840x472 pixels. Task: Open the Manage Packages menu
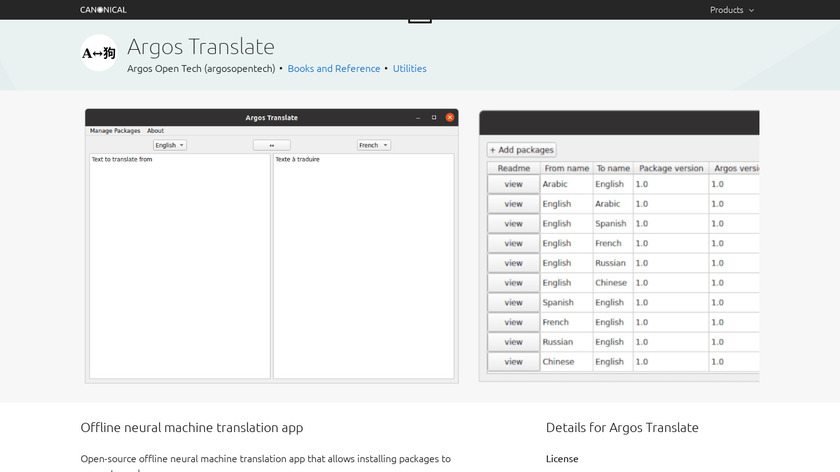tap(115, 131)
